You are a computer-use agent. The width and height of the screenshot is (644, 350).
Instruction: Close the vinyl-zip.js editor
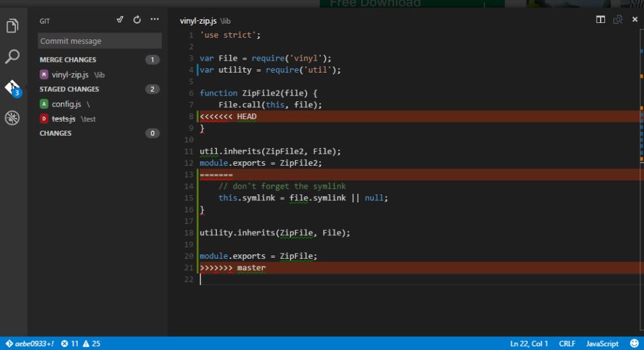(634, 20)
